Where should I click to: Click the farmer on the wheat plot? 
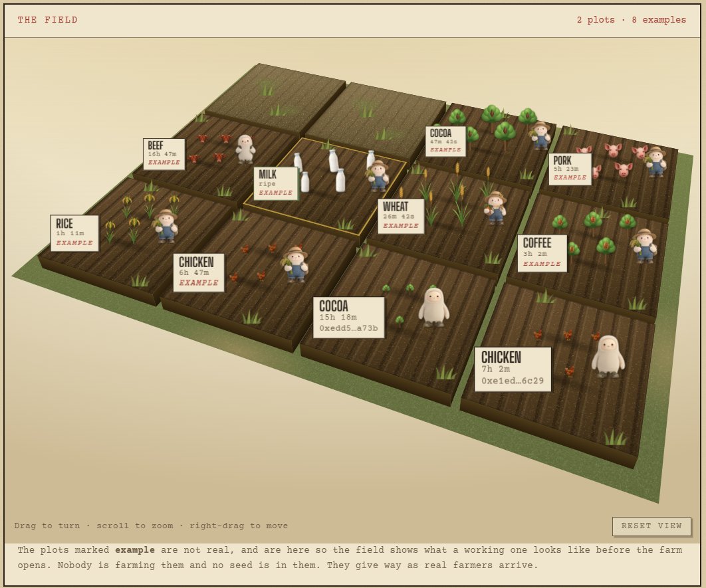coord(495,208)
